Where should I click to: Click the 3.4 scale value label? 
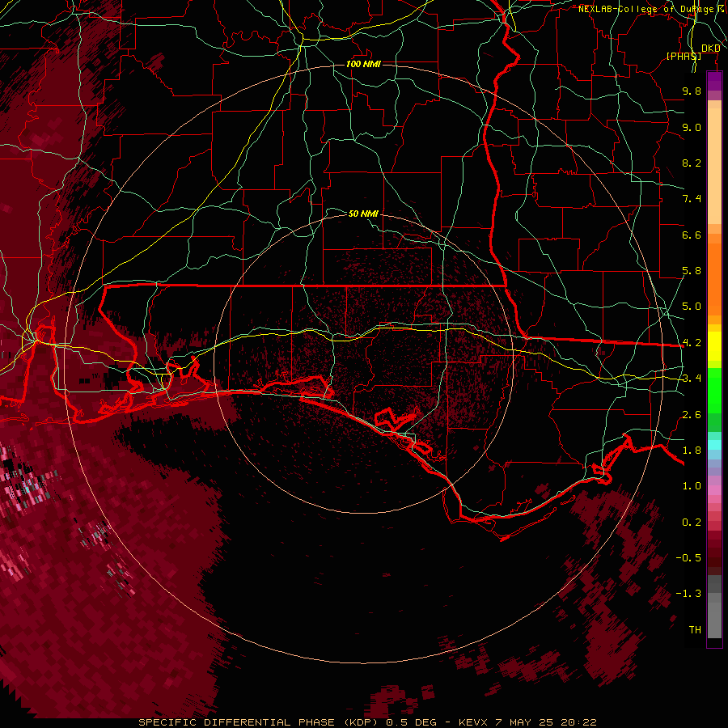692,379
